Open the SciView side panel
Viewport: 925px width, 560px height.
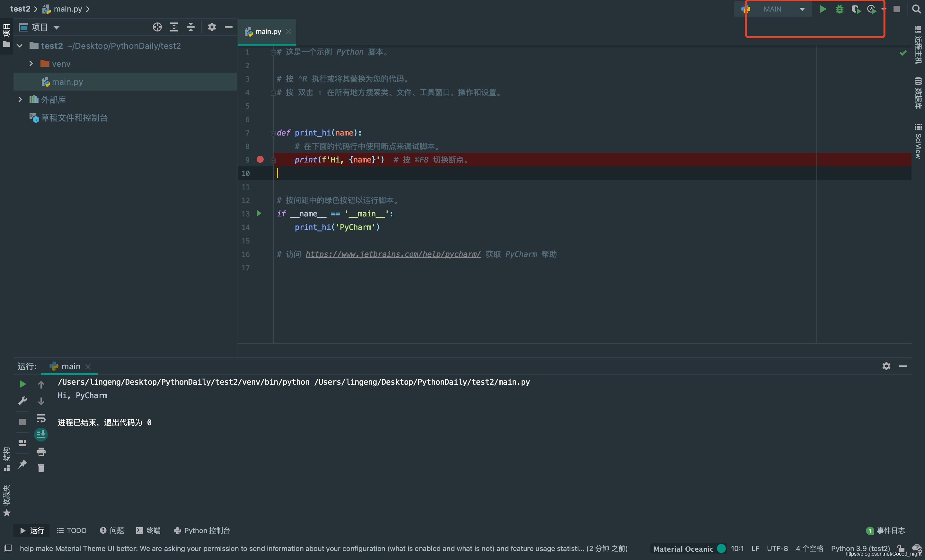918,141
